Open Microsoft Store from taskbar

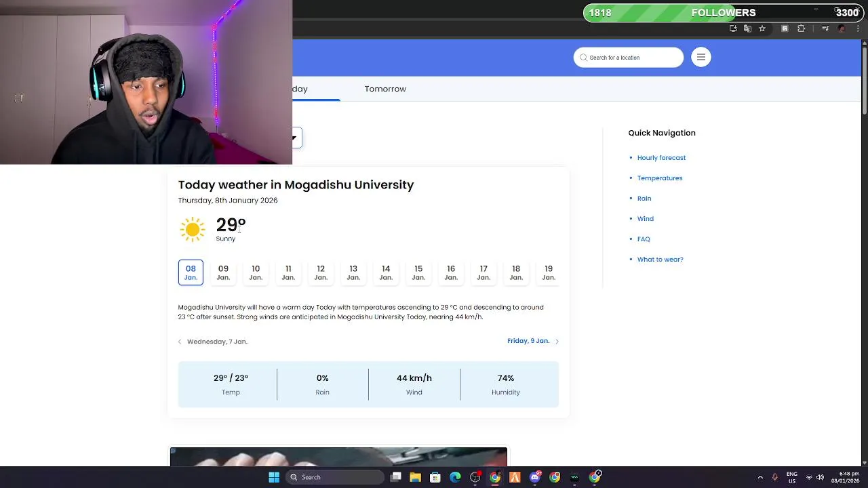click(435, 477)
